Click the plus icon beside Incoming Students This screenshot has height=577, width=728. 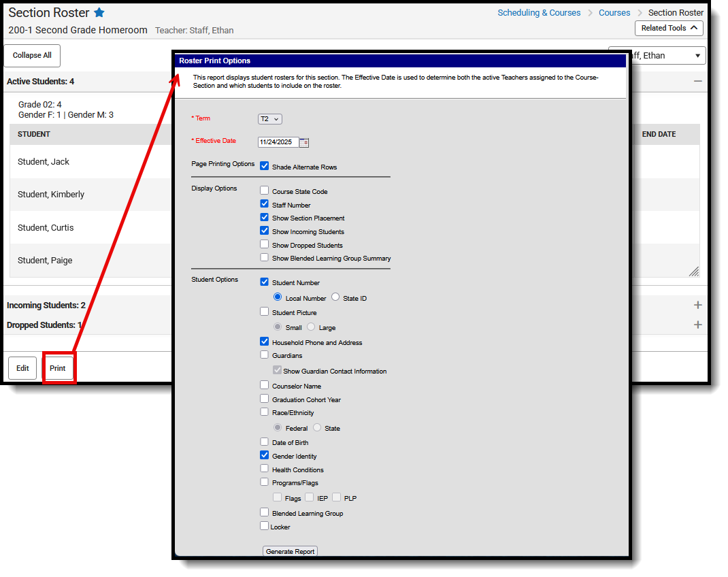coord(697,305)
